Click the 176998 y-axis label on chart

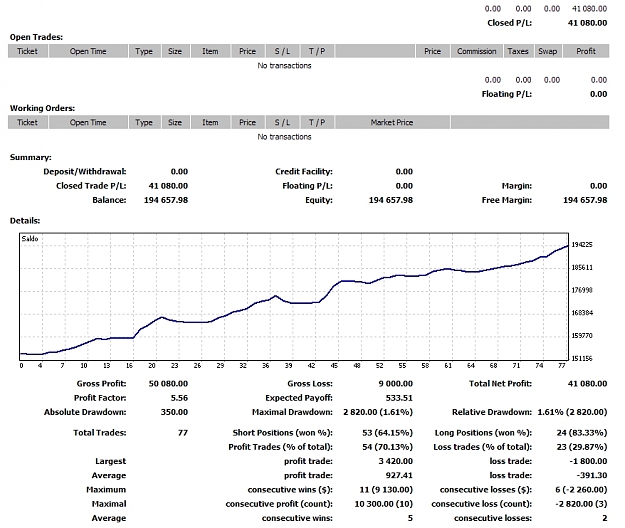[582, 290]
